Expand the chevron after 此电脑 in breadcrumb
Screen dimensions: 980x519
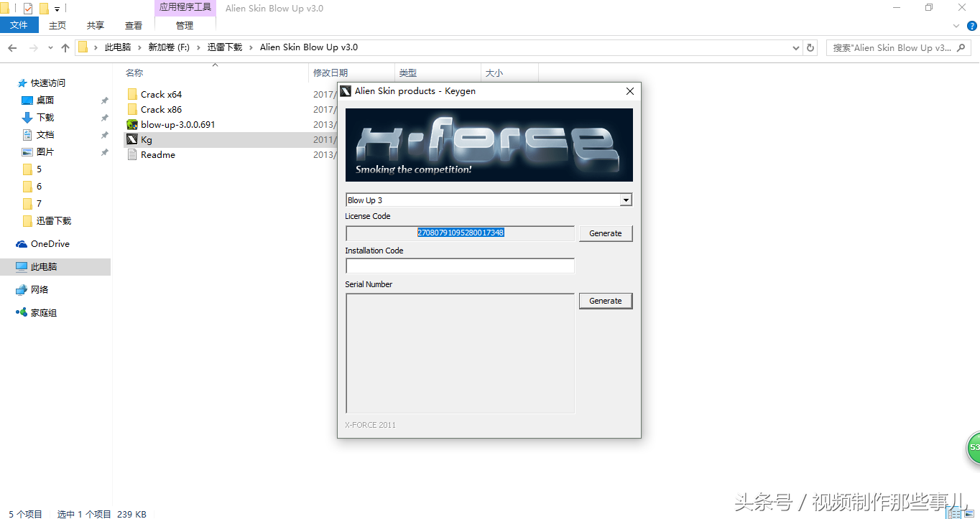tap(139, 47)
